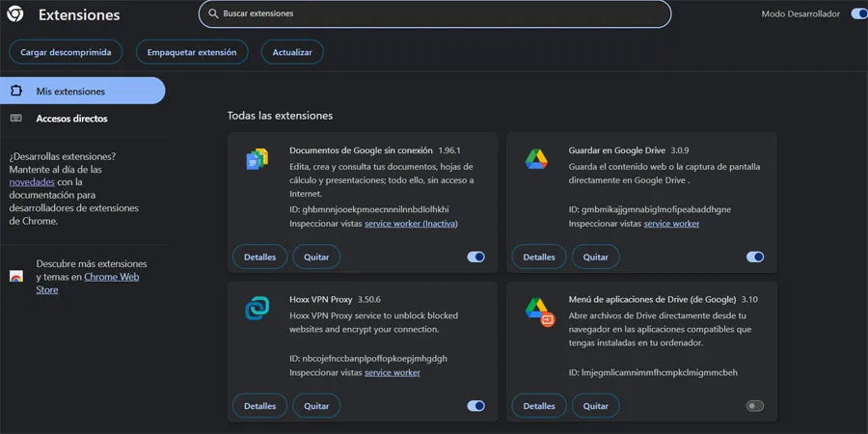Inspect service worker link for Hoxx VPN Proxy
Image resolution: width=868 pixels, height=434 pixels.
coord(393,372)
